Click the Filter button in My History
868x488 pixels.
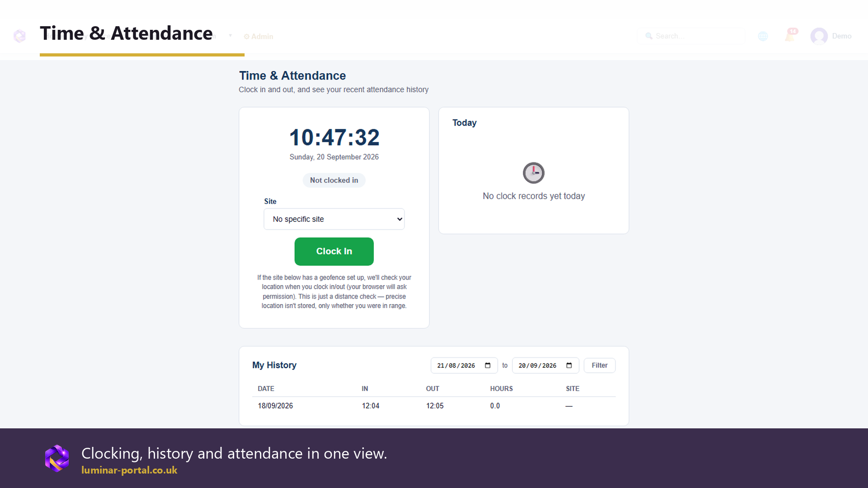click(599, 366)
